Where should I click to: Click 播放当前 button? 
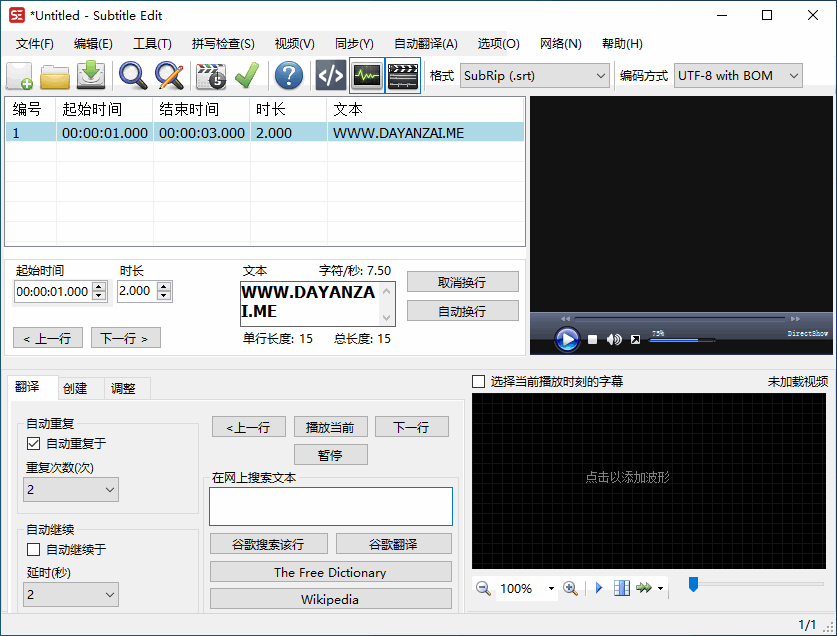point(330,427)
